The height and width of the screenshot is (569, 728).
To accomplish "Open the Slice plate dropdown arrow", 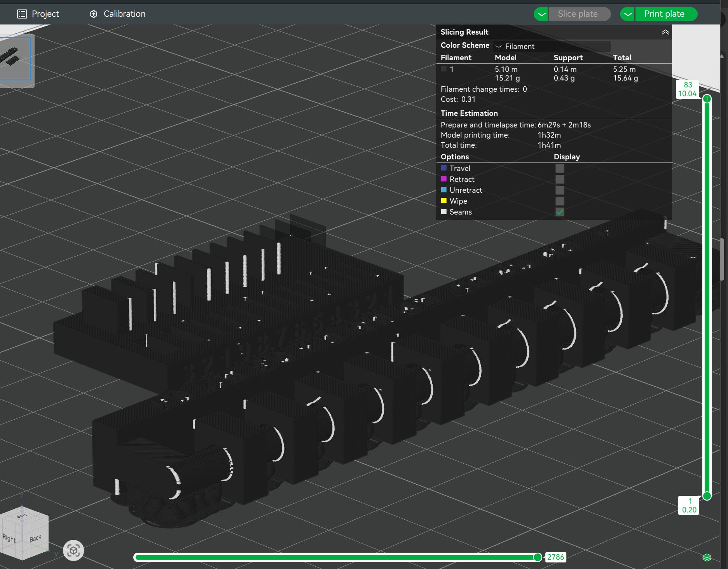I will click(541, 14).
